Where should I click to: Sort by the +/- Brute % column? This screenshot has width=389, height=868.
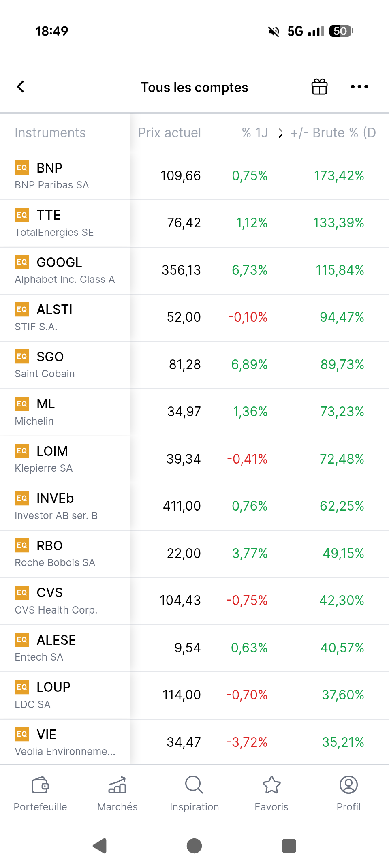click(333, 133)
